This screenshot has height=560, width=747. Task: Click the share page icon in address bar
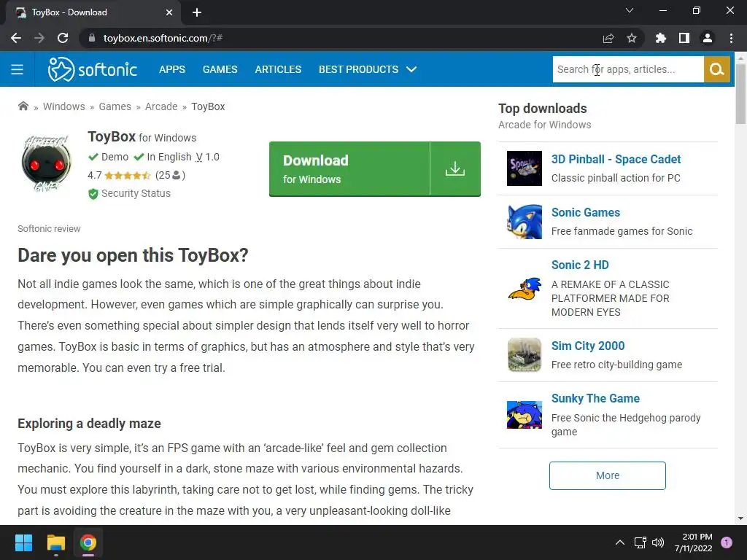[x=608, y=38]
